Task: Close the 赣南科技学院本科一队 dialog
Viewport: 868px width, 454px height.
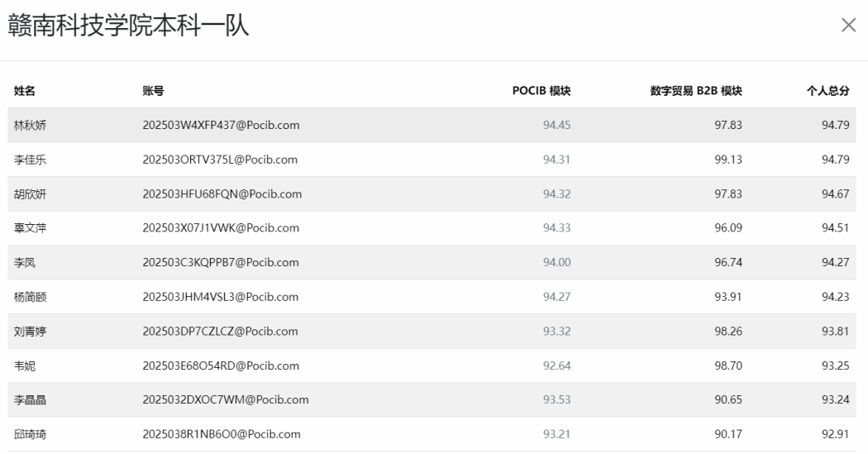Action: tap(847, 26)
